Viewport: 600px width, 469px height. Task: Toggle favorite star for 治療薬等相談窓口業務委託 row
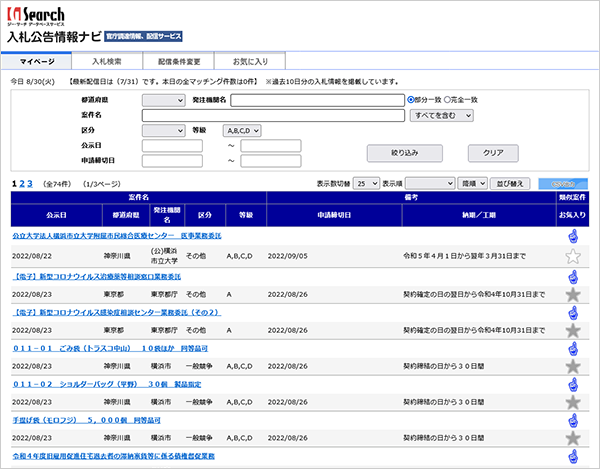pyautogui.click(x=573, y=295)
